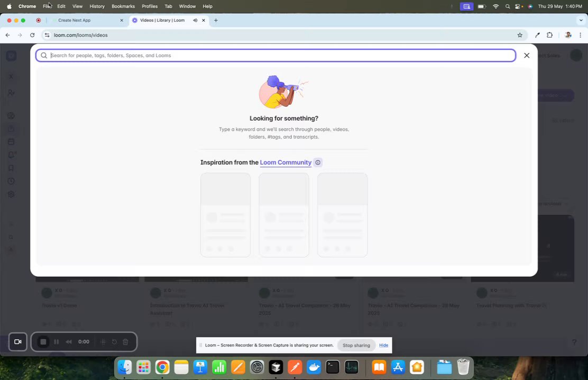Open the Edit menu

[x=61, y=6]
